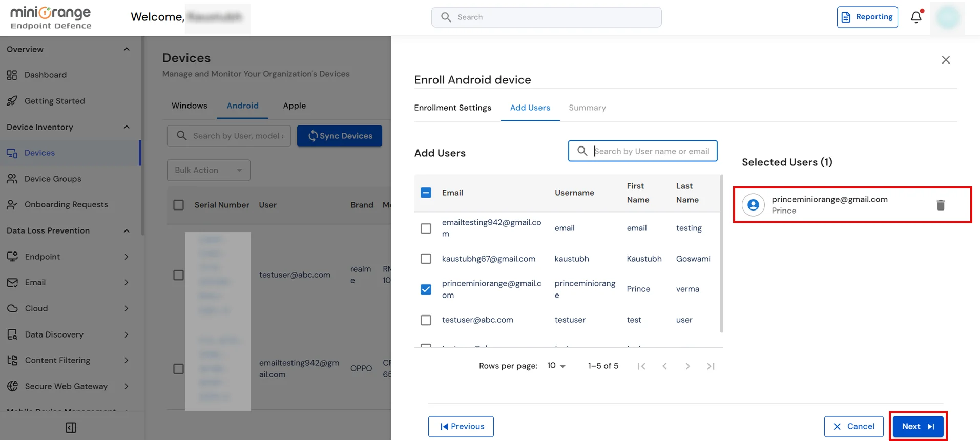Viewport: 980px width, 441px height.
Task: Expand the Endpoint submenu chevron
Action: (x=127, y=257)
